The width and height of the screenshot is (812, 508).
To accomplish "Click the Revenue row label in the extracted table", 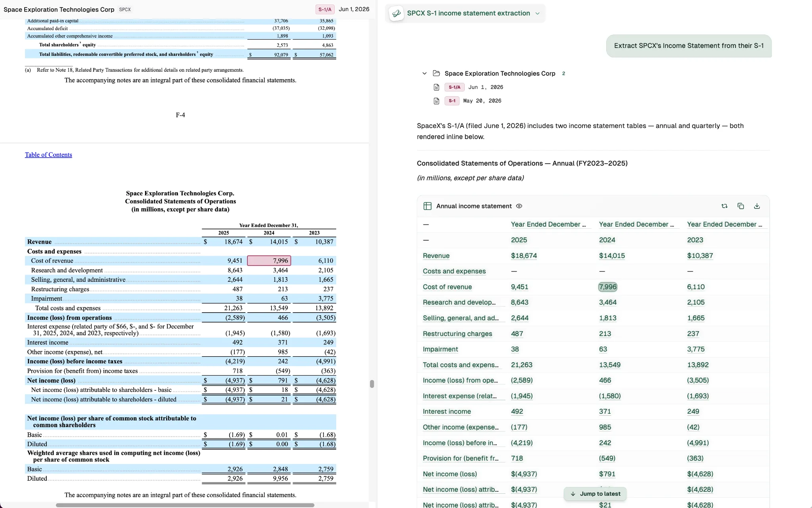I will [436, 256].
